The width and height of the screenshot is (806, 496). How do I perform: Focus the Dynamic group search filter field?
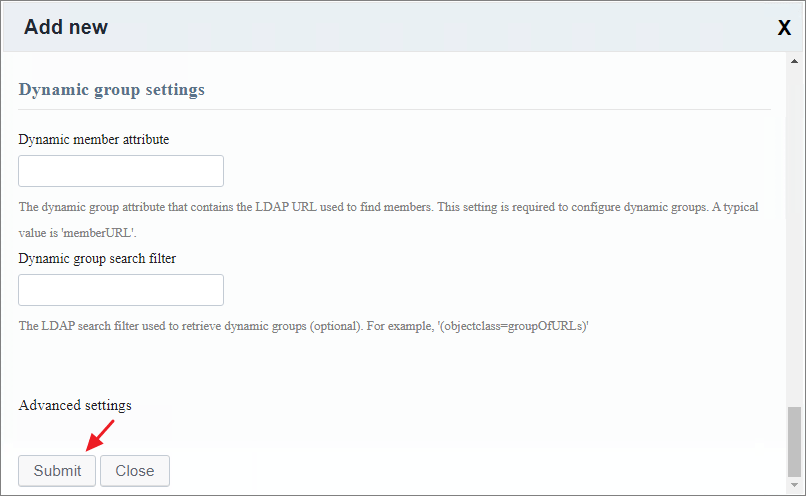click(121, 290)
